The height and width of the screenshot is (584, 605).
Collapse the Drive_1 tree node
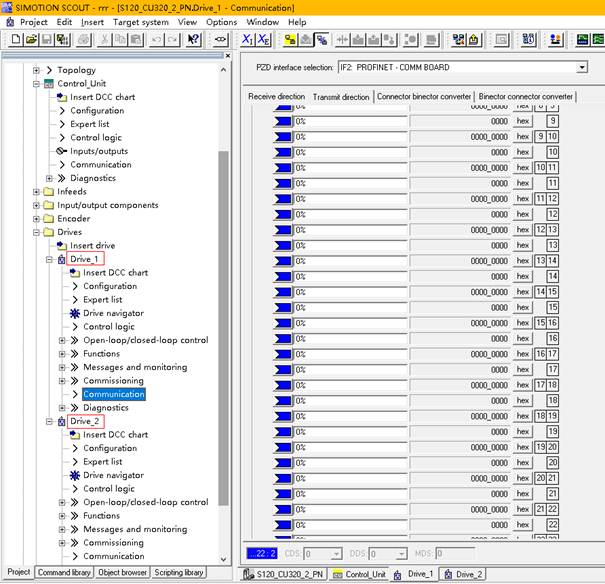pyautogui.click(x=48, y=259)
